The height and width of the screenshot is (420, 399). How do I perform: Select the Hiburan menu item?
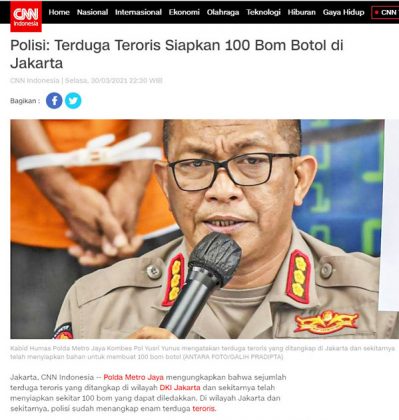tap(301, 12)
